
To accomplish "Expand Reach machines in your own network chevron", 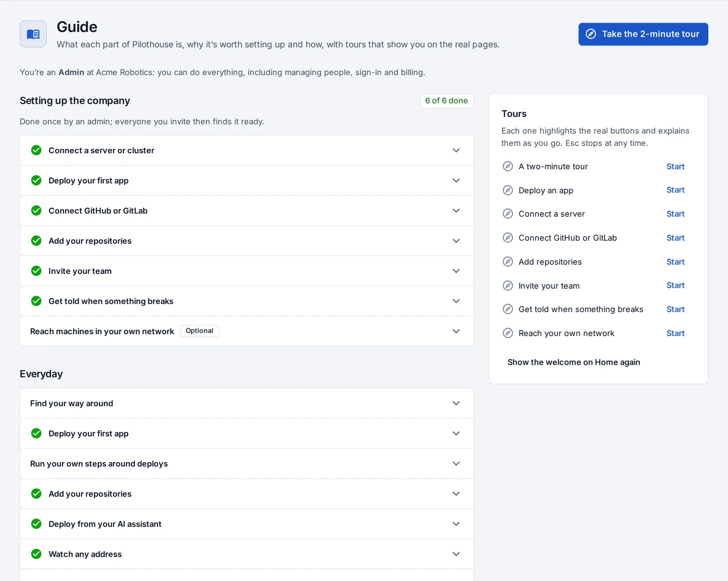I will pos(456,331).
